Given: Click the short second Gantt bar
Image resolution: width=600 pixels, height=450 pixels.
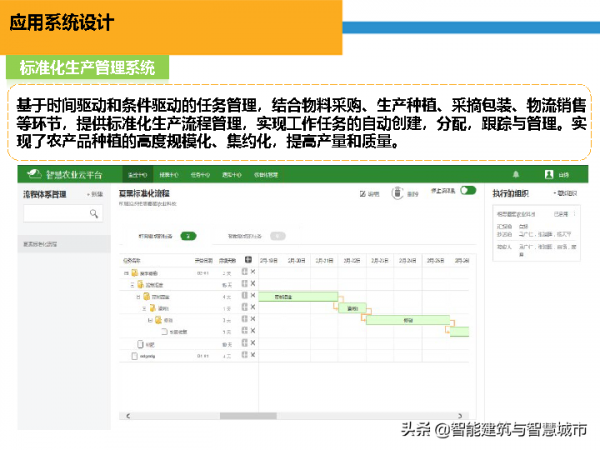Looking at the screenshot, I should pyautogui.click(x=352, y=308).
